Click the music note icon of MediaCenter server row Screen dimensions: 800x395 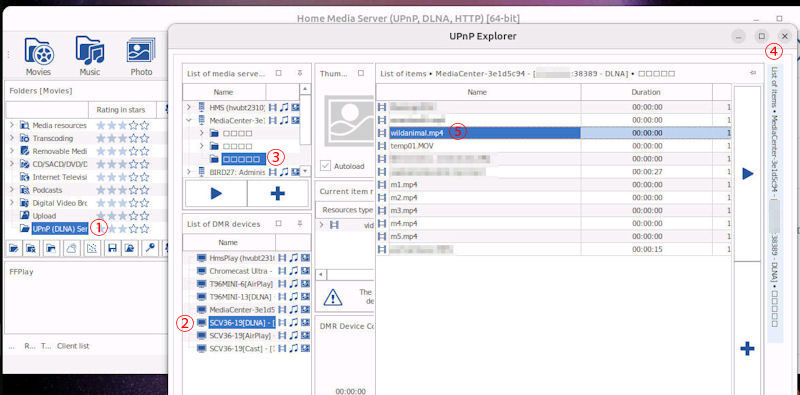click(284, 120)
